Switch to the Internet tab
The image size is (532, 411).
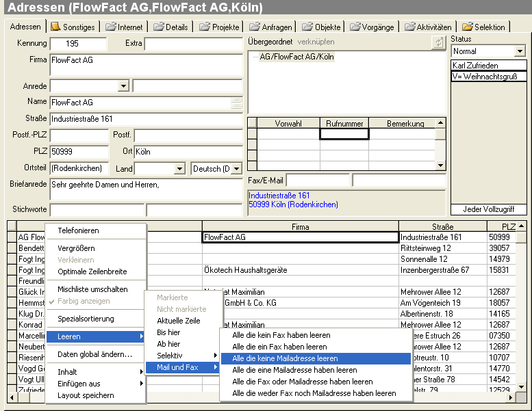pos(124,27)
